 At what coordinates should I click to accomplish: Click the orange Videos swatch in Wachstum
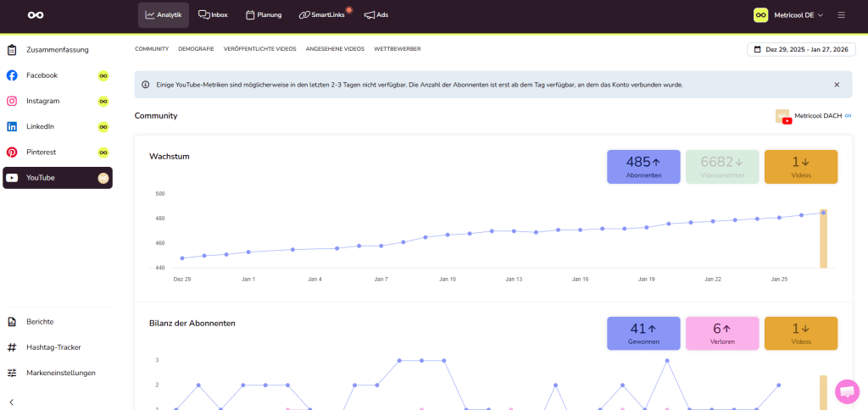800,166
